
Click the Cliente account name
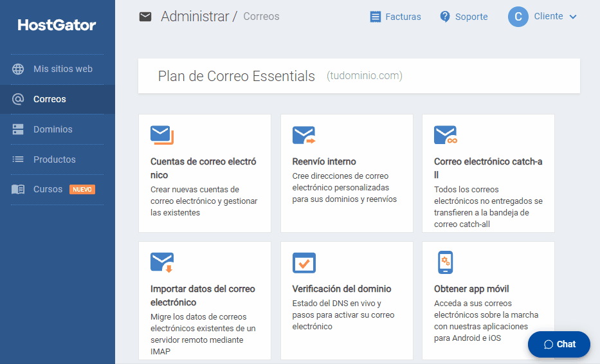point(549,16)
